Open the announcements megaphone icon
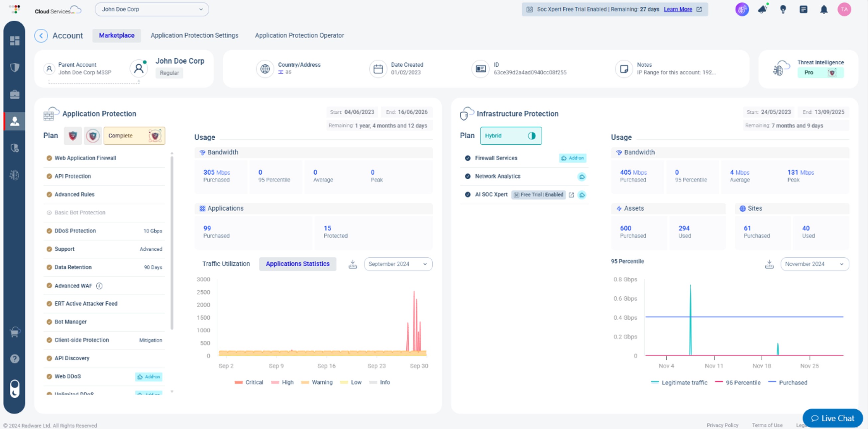The image size is (868, 429). pyautogui.click(x=763, y=9)
